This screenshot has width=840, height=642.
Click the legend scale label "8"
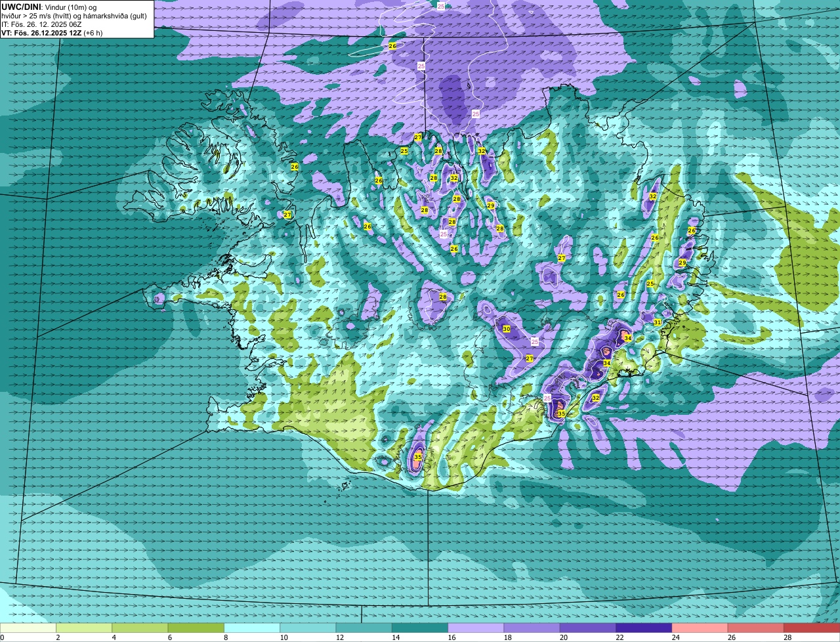(x=226, y=637)
